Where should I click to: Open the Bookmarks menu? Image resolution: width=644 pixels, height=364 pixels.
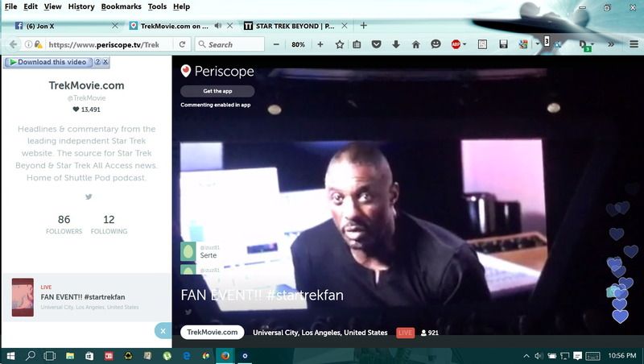[x=122, y=6]
